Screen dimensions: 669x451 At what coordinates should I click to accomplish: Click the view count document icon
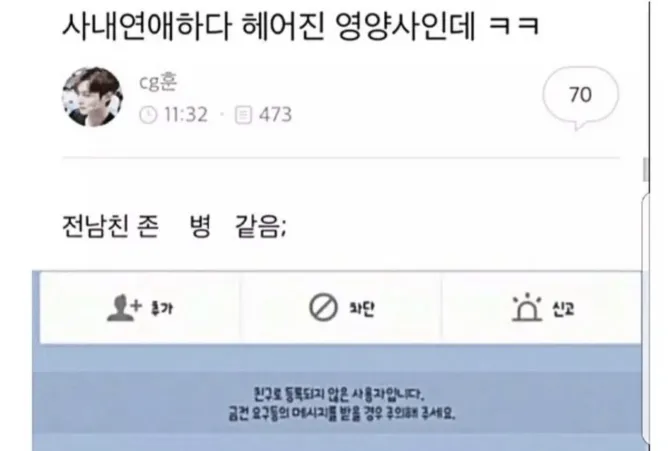[x=243, y=115]
